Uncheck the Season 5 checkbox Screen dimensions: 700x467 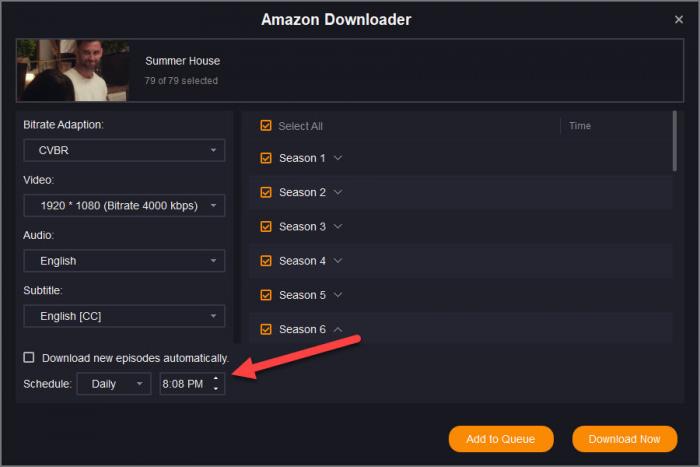[266, 295]
